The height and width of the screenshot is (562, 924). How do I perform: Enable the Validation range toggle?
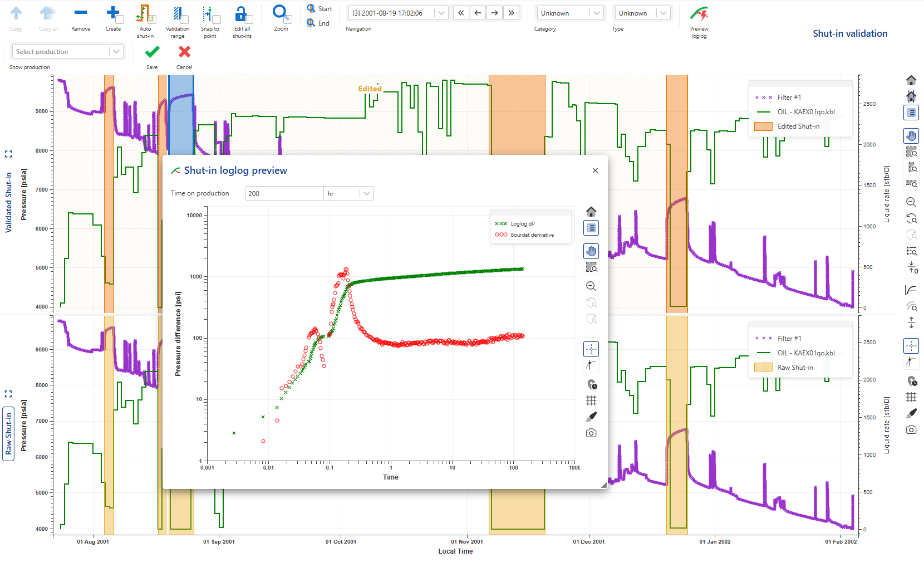coord(178,14)
